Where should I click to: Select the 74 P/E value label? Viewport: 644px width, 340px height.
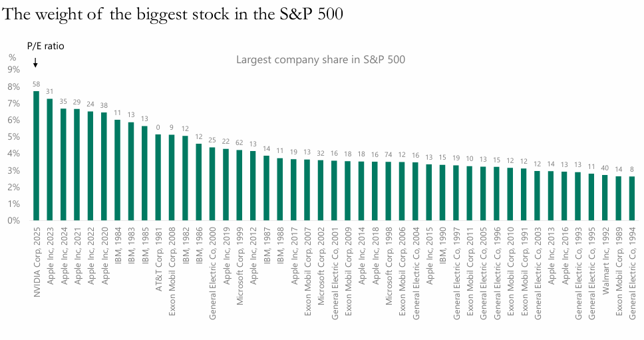(389, 155)
